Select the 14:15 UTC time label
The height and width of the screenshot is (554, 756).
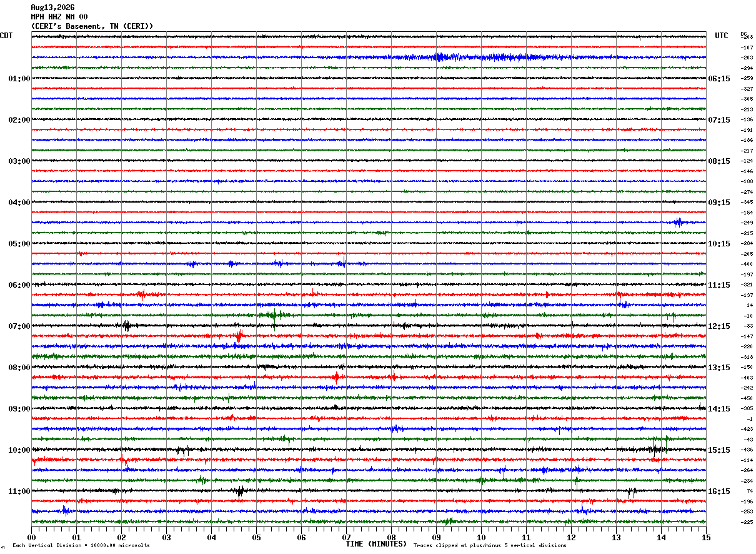719,409
